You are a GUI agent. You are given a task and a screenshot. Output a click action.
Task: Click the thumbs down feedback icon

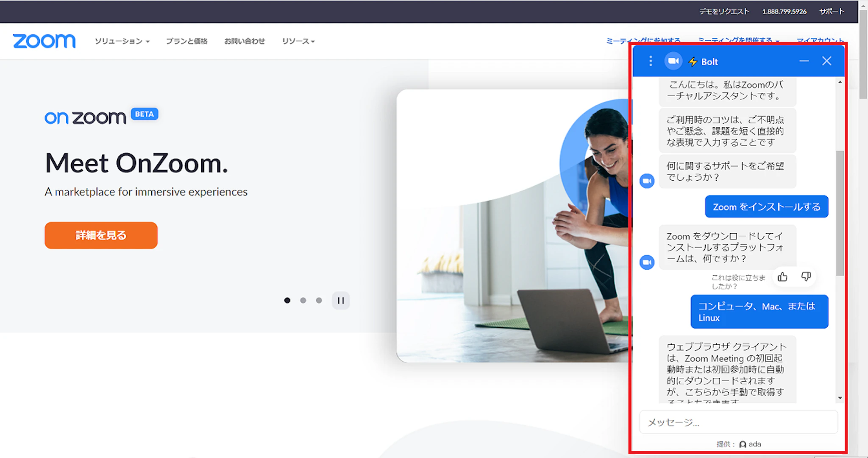[806, 276]
